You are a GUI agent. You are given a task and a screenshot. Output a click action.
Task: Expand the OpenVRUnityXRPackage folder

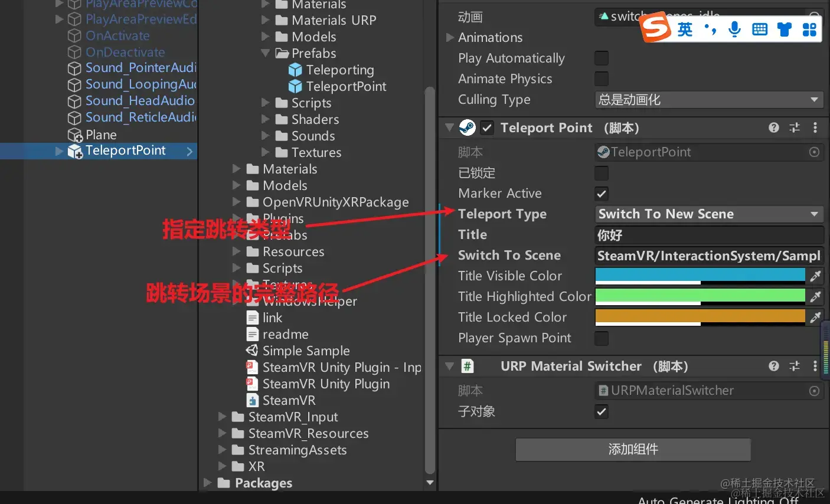pos(236,202)
